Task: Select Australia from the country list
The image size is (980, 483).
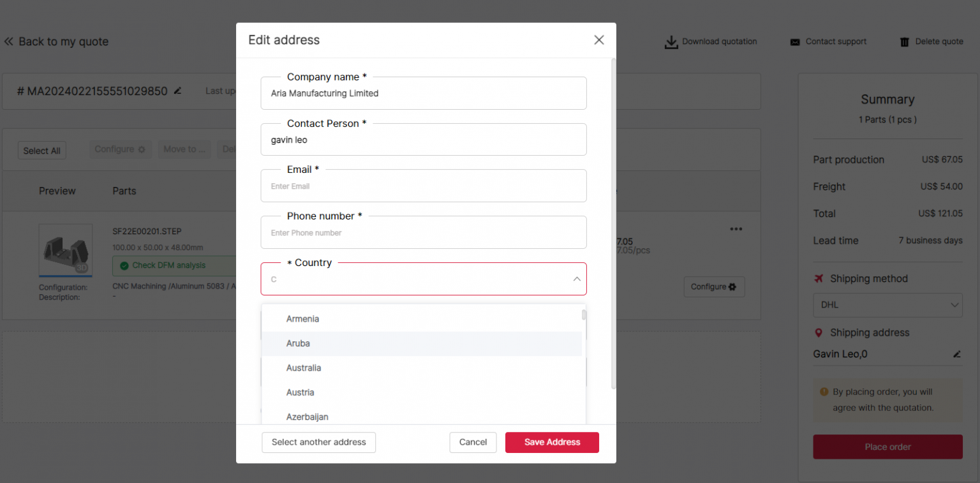Action: click(304, 368)
